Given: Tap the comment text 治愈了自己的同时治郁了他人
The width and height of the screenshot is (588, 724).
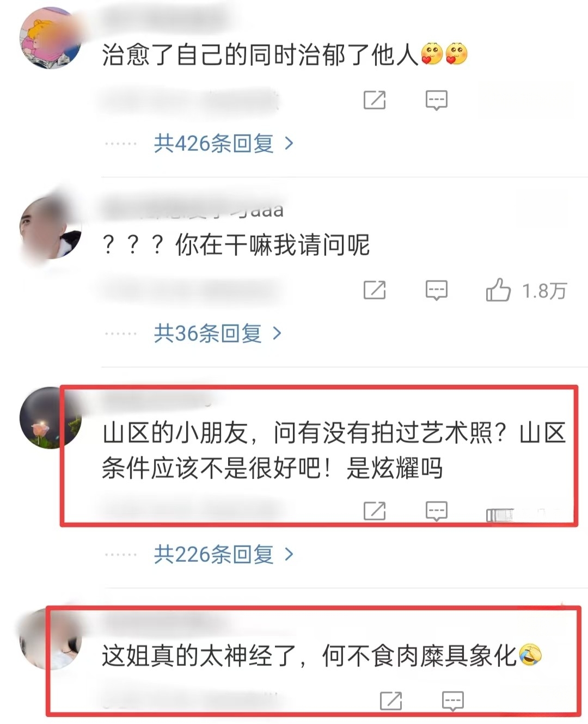Looking at the screenshot, I should (260, 55).
